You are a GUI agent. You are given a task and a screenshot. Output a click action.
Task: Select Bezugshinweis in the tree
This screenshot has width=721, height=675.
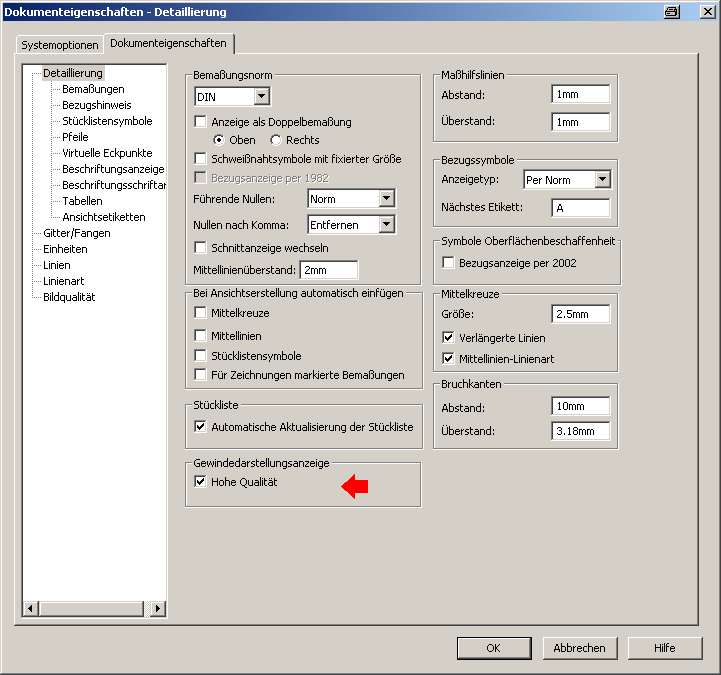click(x=97, y=105)
